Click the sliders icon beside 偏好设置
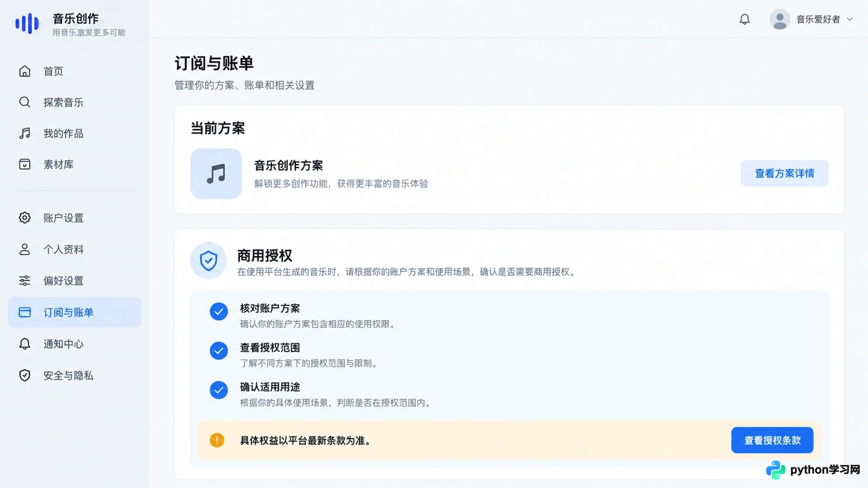Image resolution: width=868 pixels, height=488 pixels. [x=25, y=281]
